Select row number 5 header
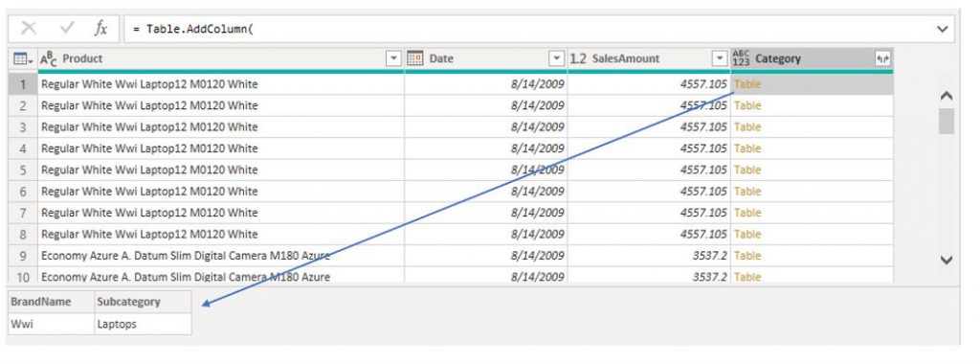The image size is (980, 364). click(x=23, y=170)
